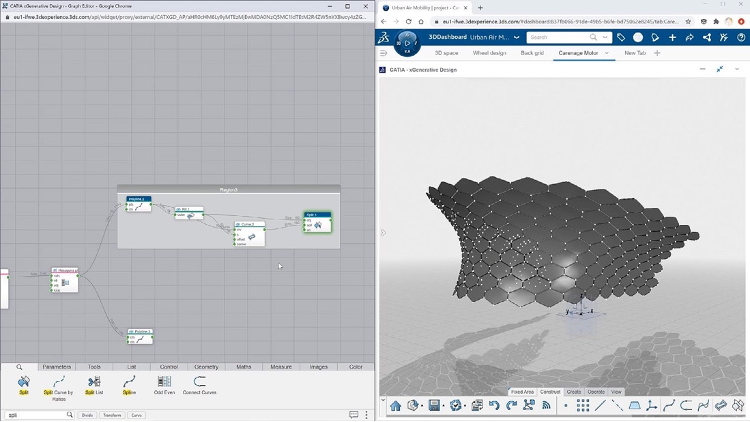This screenshot has height=422, width=750.
Task: Select the Line tool
Action: (600, 406)
